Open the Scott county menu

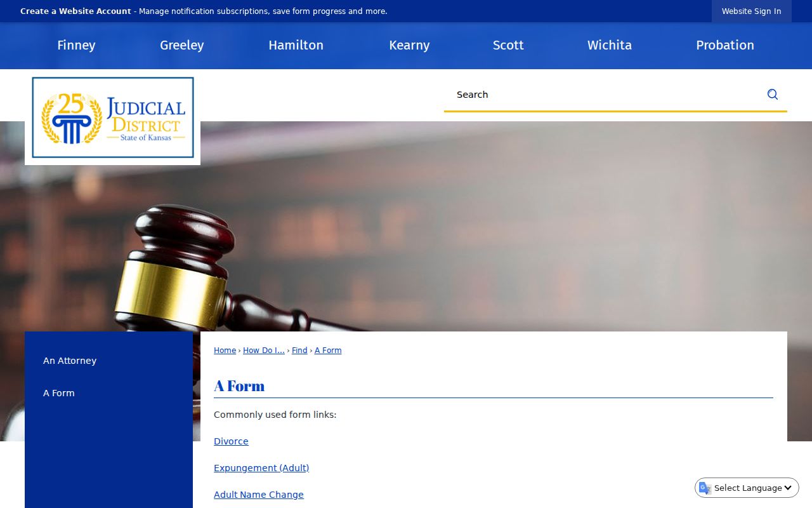[508, 45]
